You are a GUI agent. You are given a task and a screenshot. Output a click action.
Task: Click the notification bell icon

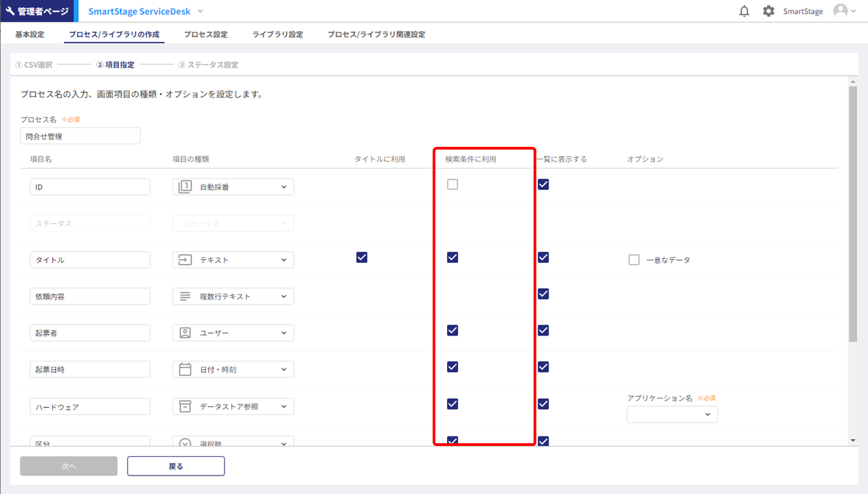point(744,11)
